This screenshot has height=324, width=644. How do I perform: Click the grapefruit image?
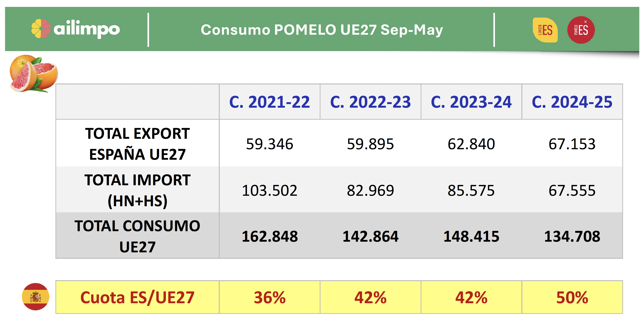(34, 74)
